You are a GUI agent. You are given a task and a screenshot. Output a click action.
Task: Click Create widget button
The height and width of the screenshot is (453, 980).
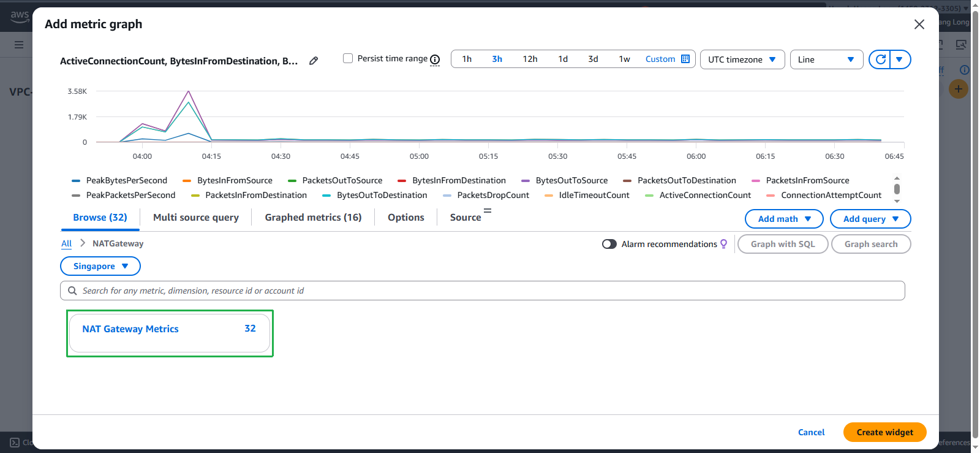[885, 432]
